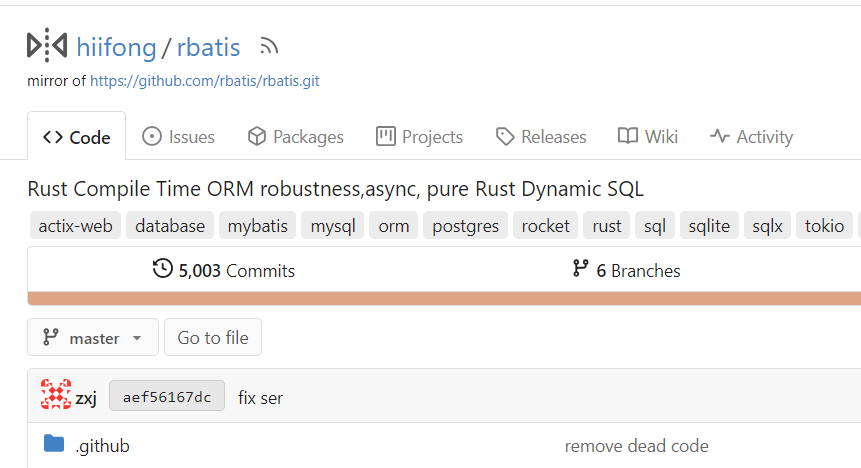This screenshot has height=468, width=861.
Task: Switch to the Wiki tab
Action: pos(648,137)
